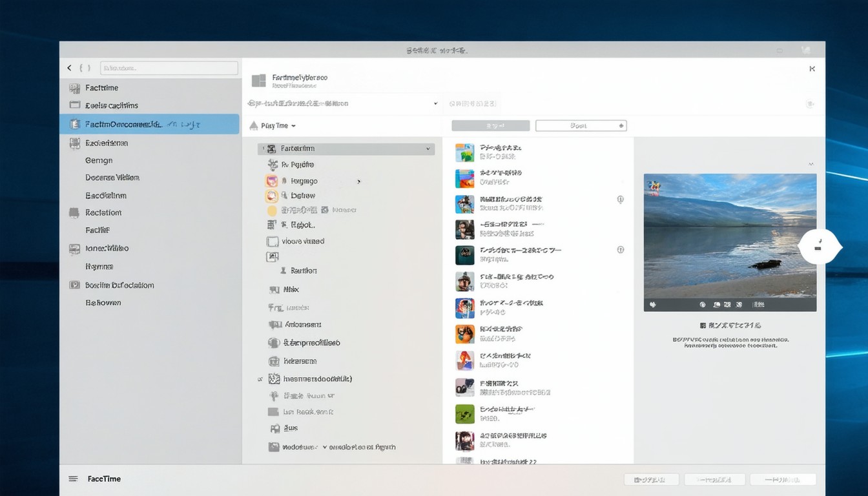
Task: Select the first sidebar item with camera icon
Action: [x=101, y=88]
